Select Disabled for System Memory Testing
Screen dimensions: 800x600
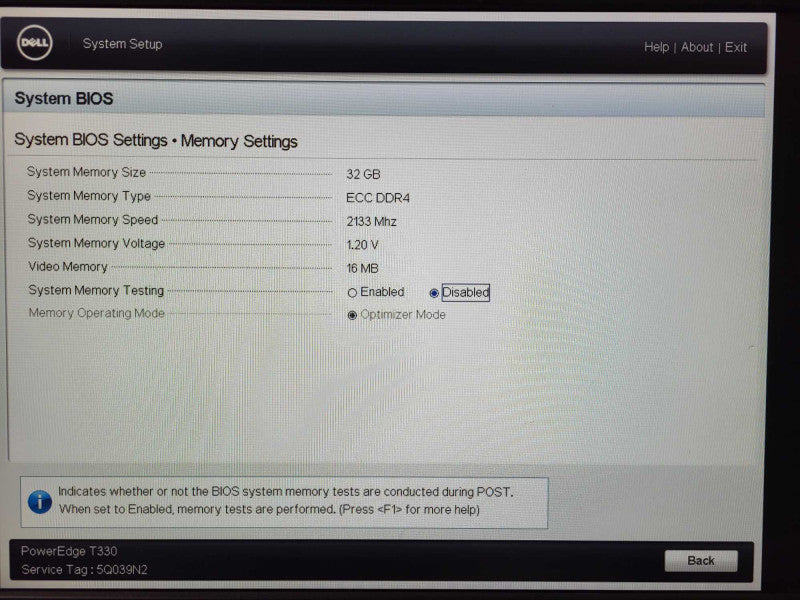pos(434,293)
